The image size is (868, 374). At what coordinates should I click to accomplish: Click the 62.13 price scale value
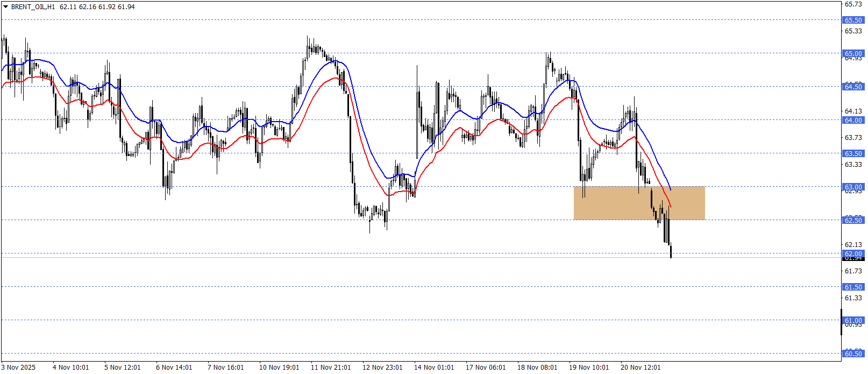(x=853, y=245)
